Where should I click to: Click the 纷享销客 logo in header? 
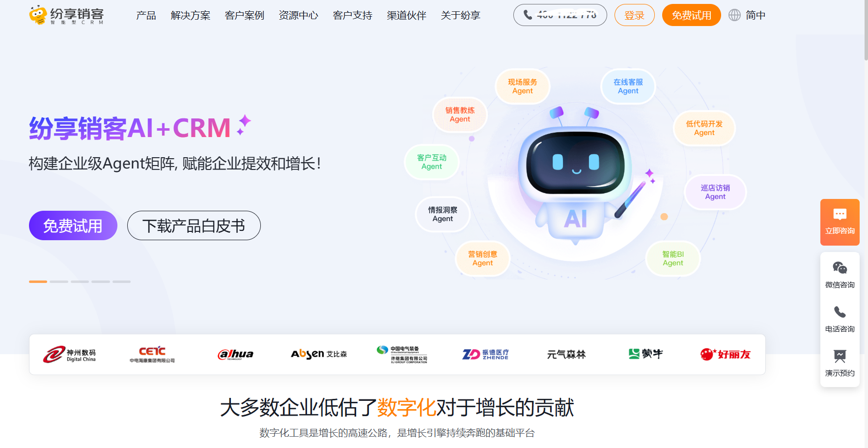66,15
